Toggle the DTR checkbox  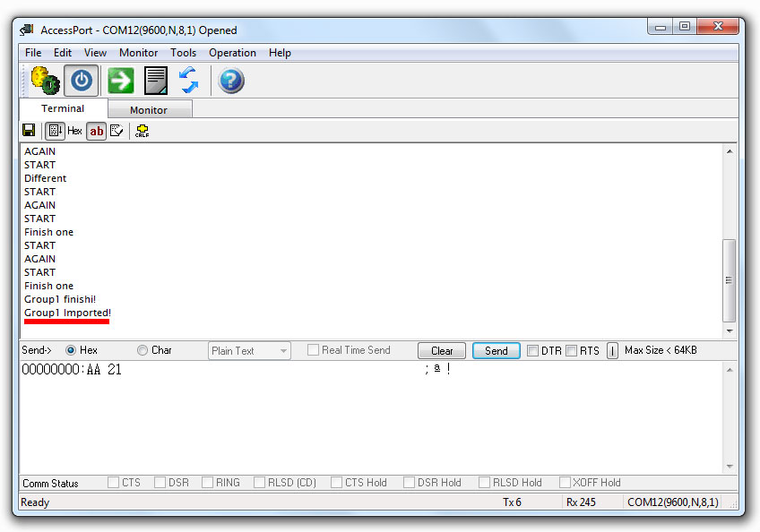click(x=532, y=350)
